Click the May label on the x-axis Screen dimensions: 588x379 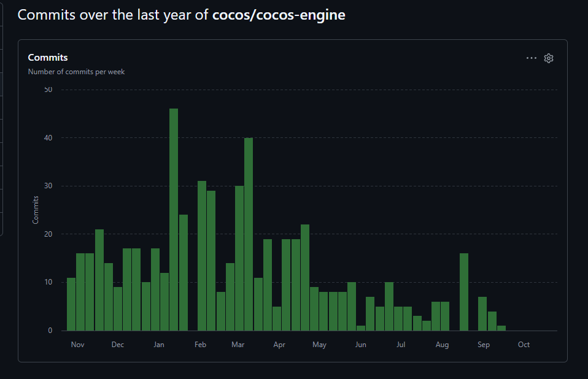pyautogui.click(x=319, y=345)
